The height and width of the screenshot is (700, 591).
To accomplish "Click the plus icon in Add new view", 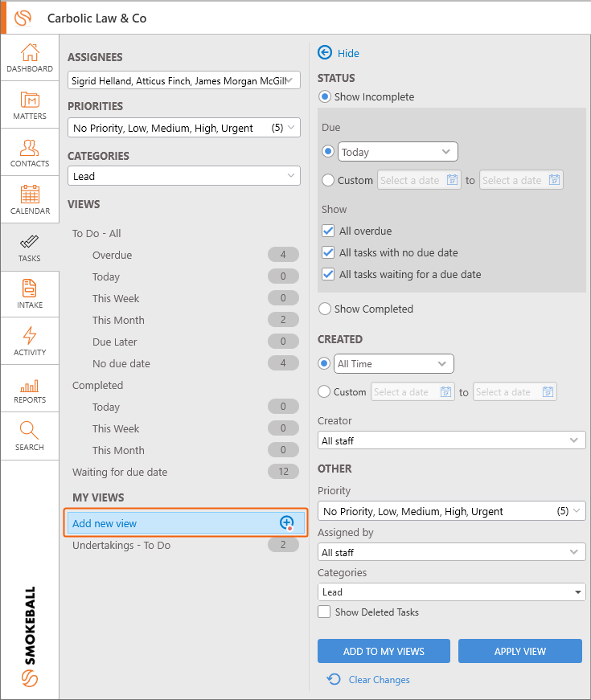I will pos(286,522).
